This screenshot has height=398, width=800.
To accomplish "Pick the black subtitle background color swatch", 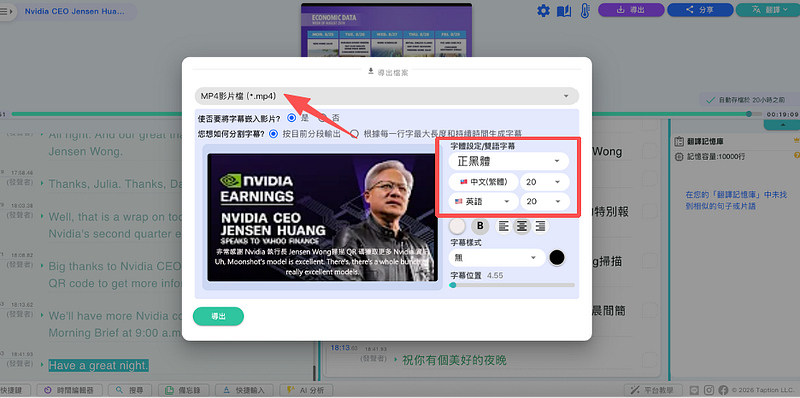I will pyautogui.click(x=557, y=258).
